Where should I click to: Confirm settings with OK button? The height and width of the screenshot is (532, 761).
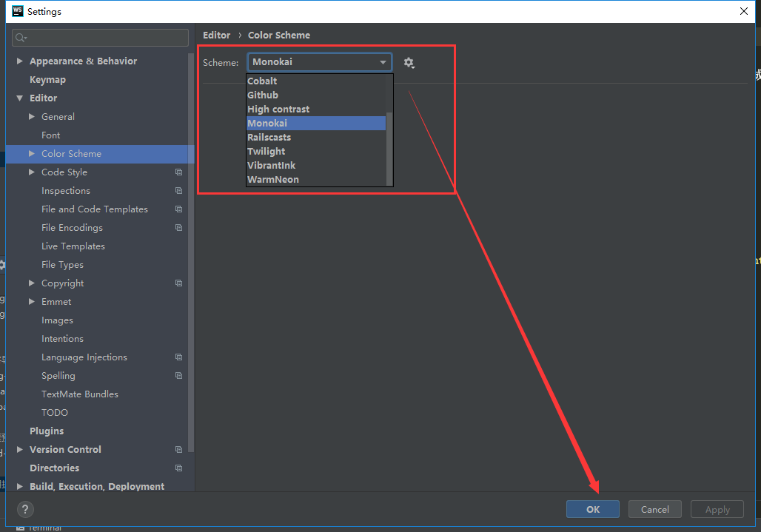pos(593,509)
